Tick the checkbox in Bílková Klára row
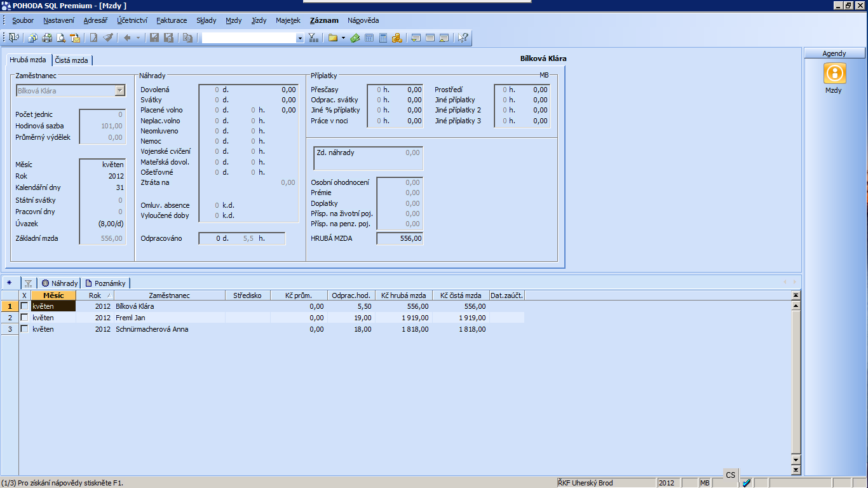Viewport: 868px width, 488px height. pyautogui.click(x=25, y=306)
